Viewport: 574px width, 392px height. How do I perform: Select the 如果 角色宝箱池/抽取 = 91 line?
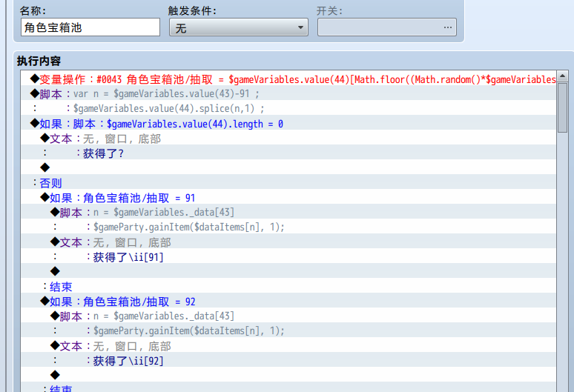click(x=288, y=198)
